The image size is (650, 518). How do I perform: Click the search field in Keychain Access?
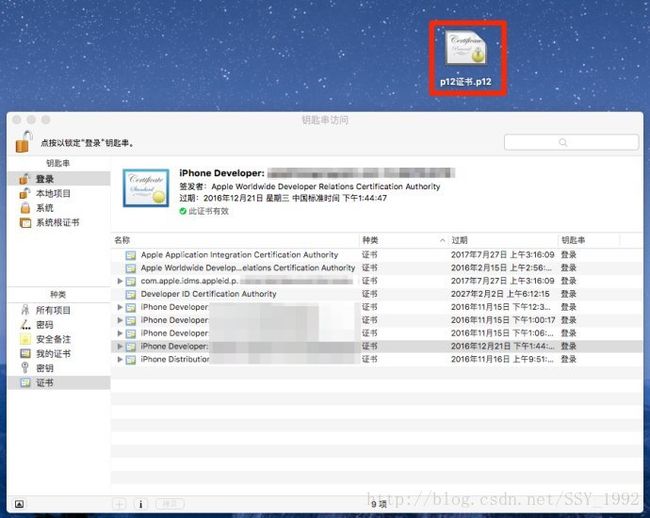(x=571, y=142)
